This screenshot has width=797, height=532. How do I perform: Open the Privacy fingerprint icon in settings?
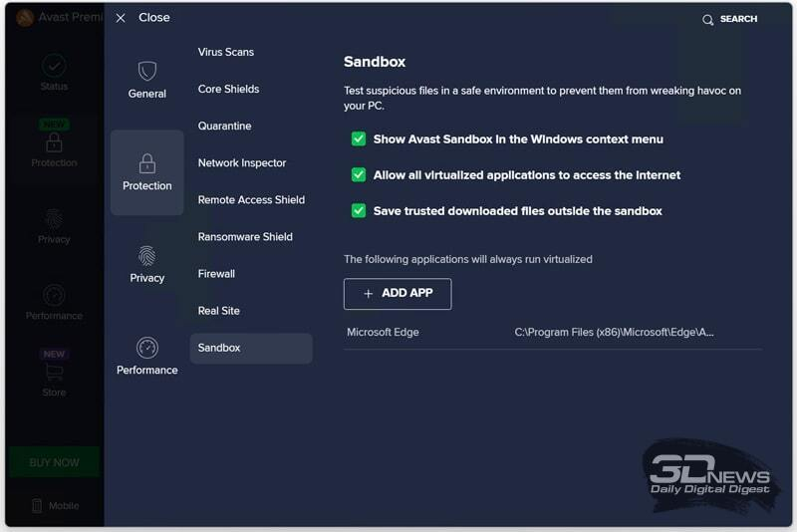pyautogui.click(x=146, y=256)
